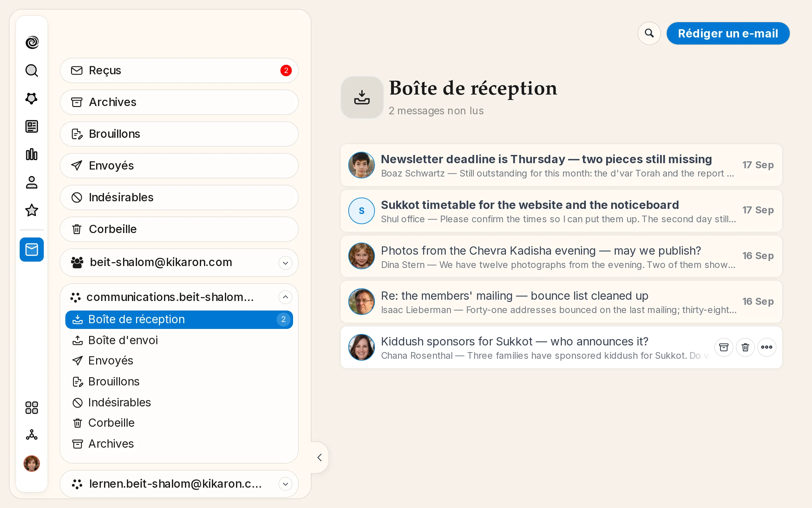Open the top Envoyés folder

click(x=179, y=166)
